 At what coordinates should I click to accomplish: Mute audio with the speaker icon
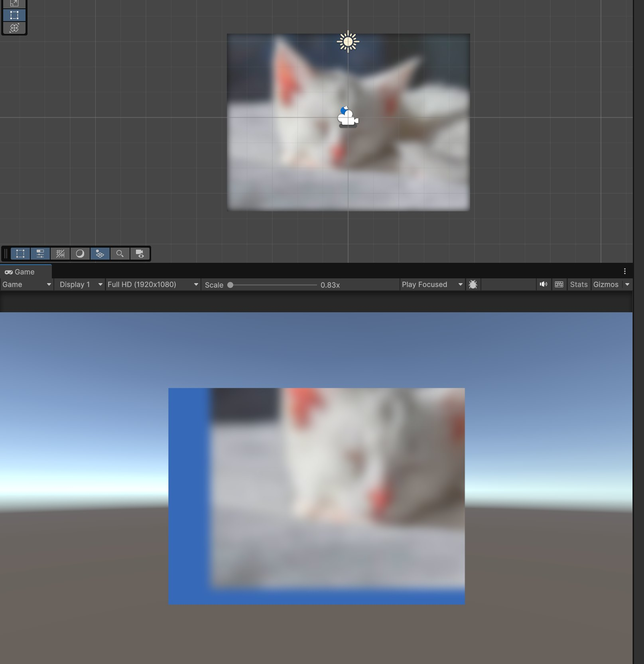544,284
